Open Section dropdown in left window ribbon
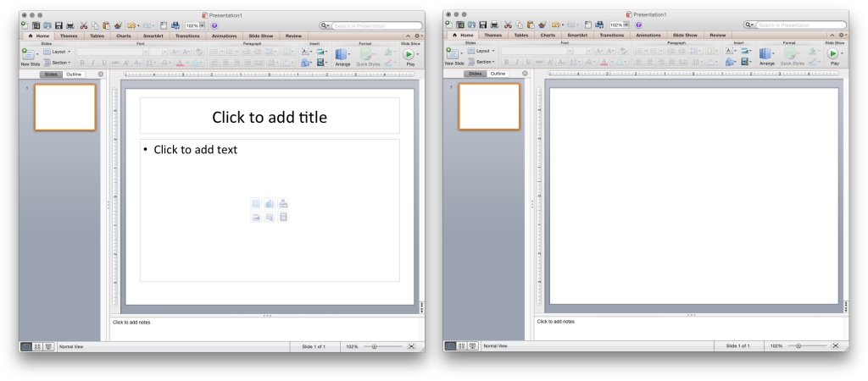 (57, 63)
